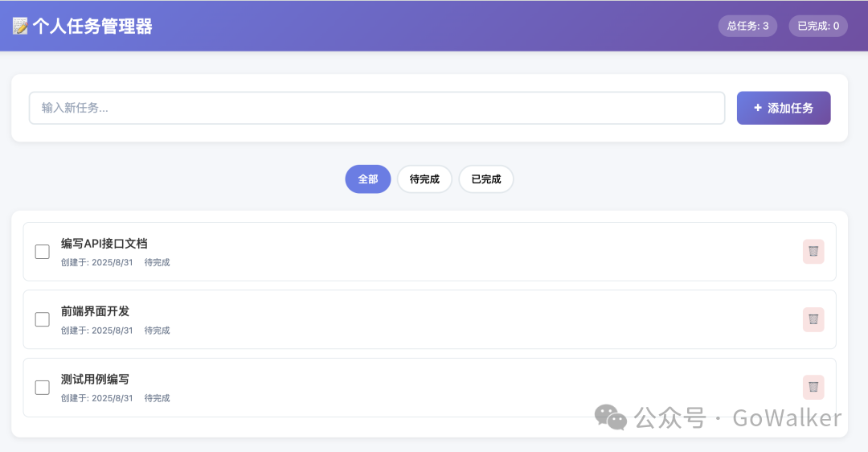The height and width of the screenshot is (452, 868).
Task: Show only 已完成 tasks
Action: pos(486,179)
